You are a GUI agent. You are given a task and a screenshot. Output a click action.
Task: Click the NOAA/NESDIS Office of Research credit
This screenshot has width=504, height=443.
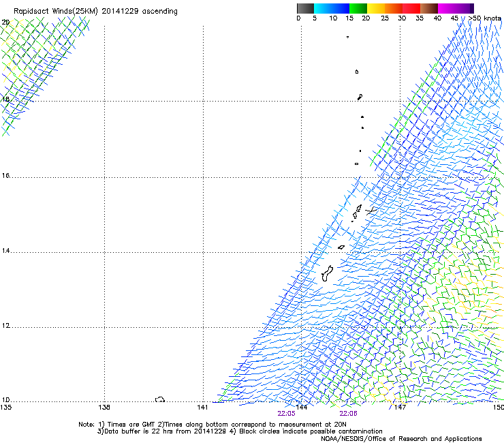coord(401,439)
